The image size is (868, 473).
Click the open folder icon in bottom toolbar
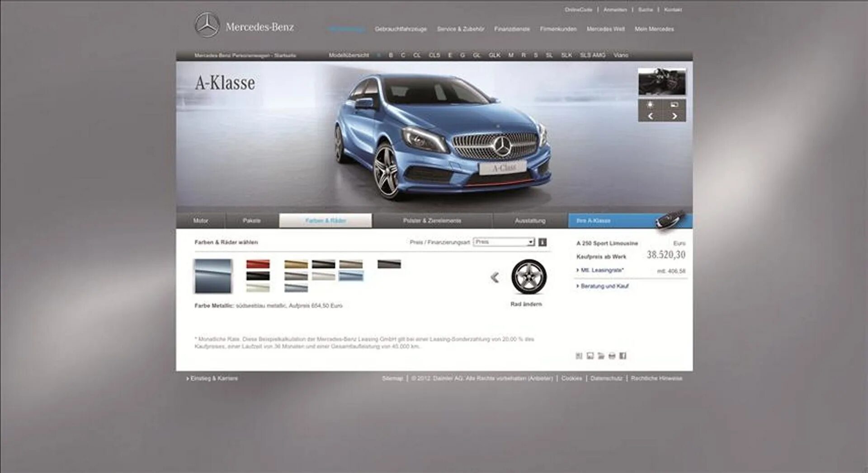(x=601, y=356)
